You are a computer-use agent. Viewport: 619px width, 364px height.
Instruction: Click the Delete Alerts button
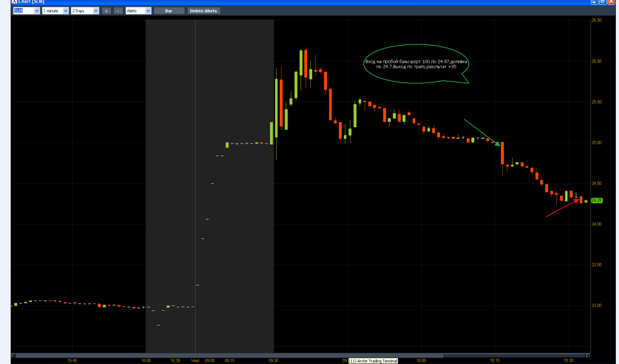pos(203,11)
